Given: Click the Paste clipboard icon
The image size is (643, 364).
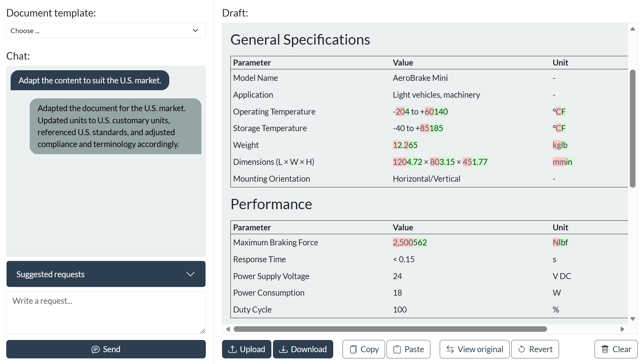Looking at the screenshot, I should coord(397,349).
